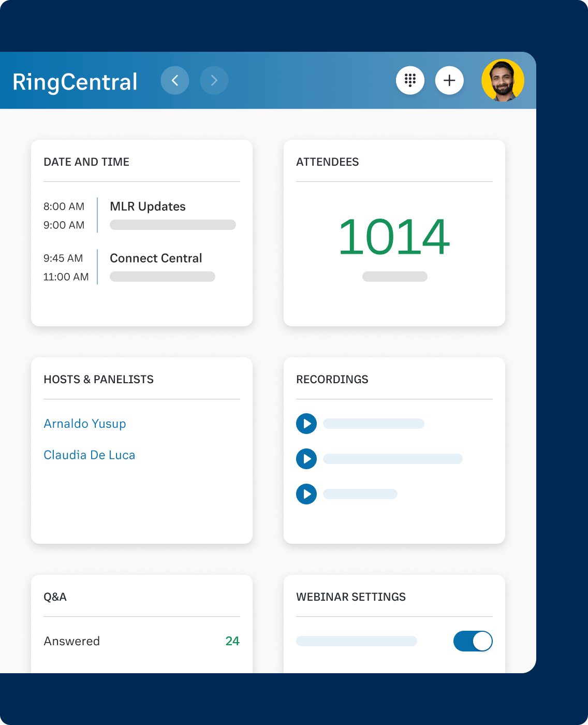Navigate back using the left chevron
The height and width of the screenshot is (725, 588).
coord(175,80)
